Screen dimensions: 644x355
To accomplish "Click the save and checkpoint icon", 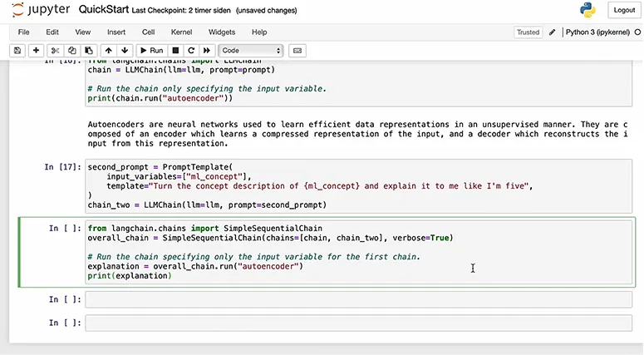I will 17,51.
